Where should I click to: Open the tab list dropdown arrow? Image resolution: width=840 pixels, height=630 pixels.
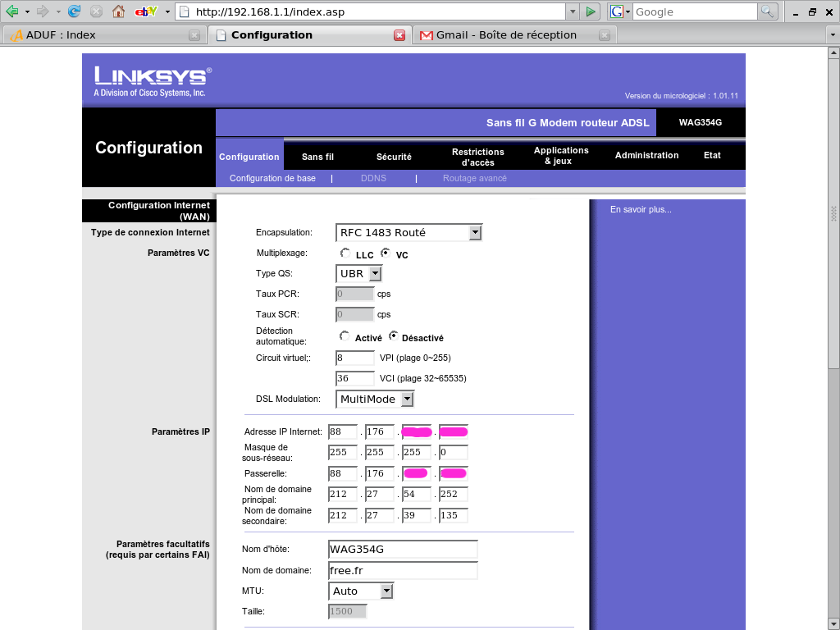tap(833, 35)
